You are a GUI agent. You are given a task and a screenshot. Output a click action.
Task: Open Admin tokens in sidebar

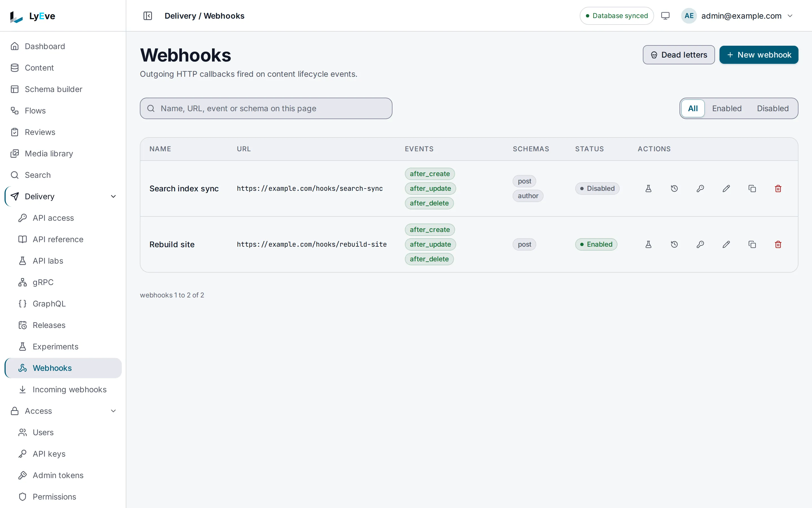tap(63, 476)
